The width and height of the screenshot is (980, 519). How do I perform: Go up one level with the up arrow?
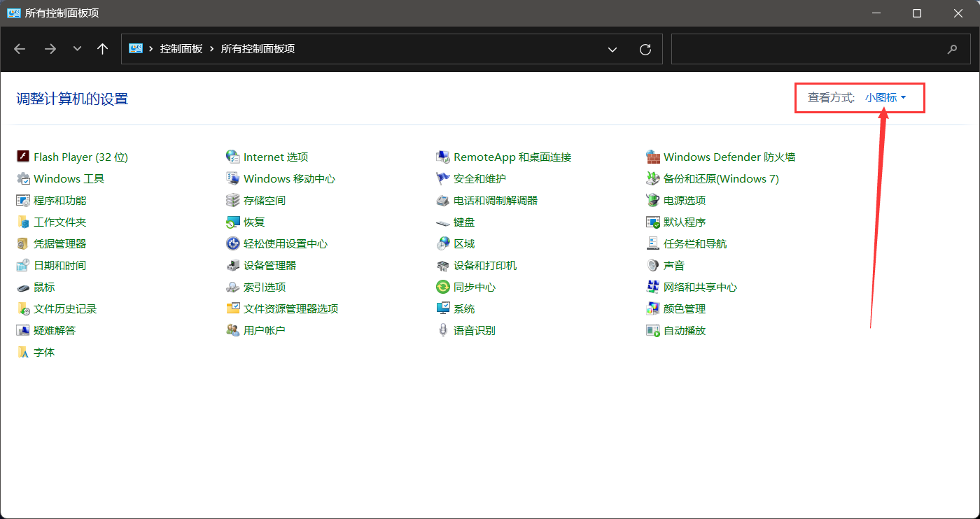103,49
